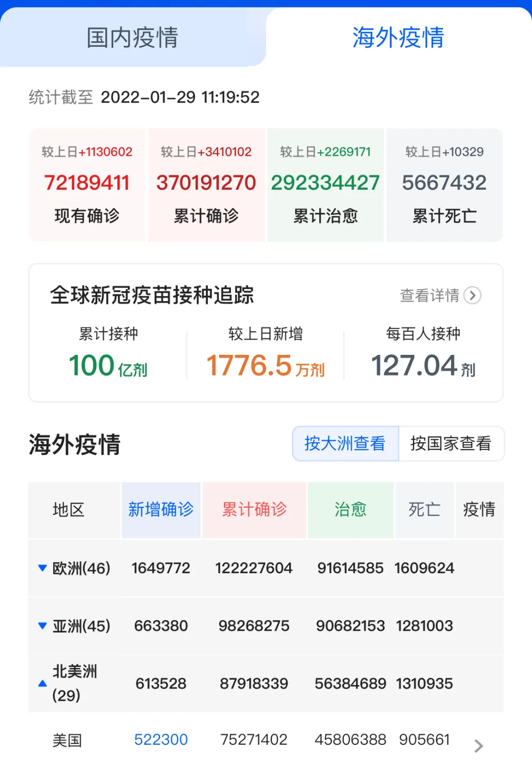This screenshot has width=532, height=762.
Task: Click 较上日+2269171 change label
Action: tap(326, 152)
